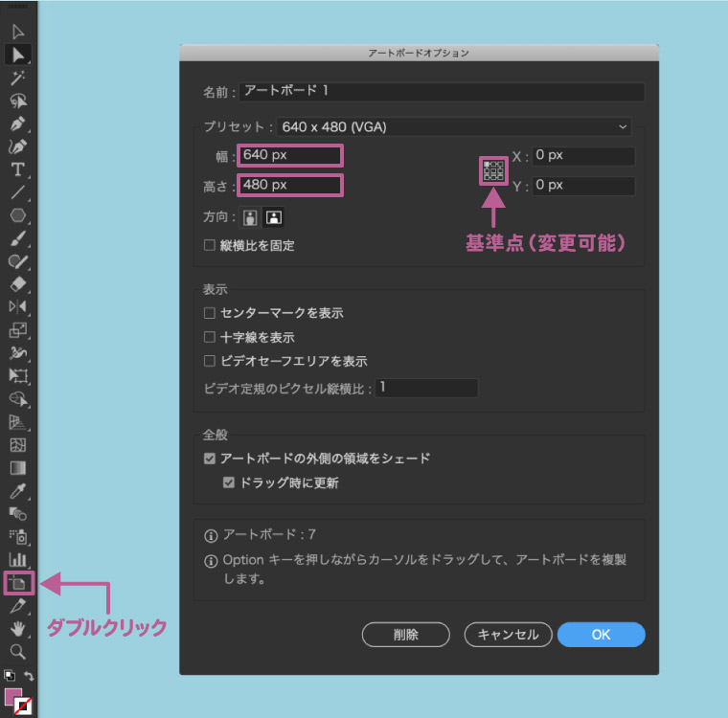
Task: Swap fill and stroke colors arrow
Action: coord(29,676)
